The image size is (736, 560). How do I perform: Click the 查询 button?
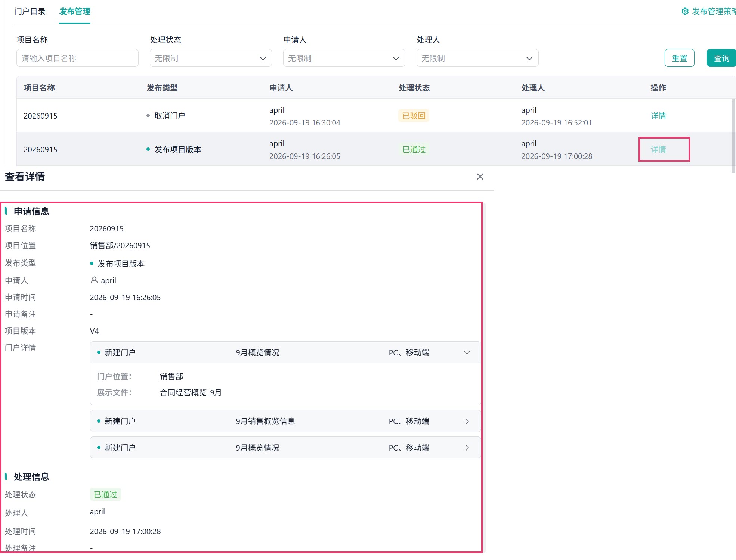(721, 58)
